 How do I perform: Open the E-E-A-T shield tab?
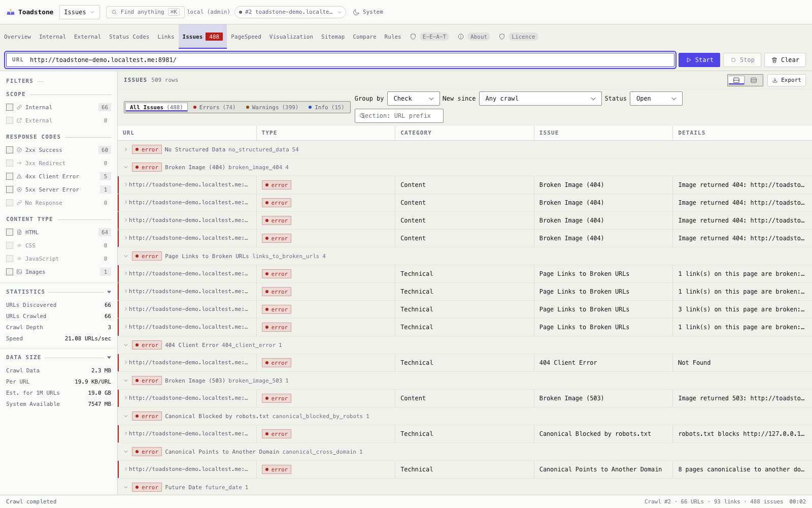pyautogui.click(x=429, y=37)
